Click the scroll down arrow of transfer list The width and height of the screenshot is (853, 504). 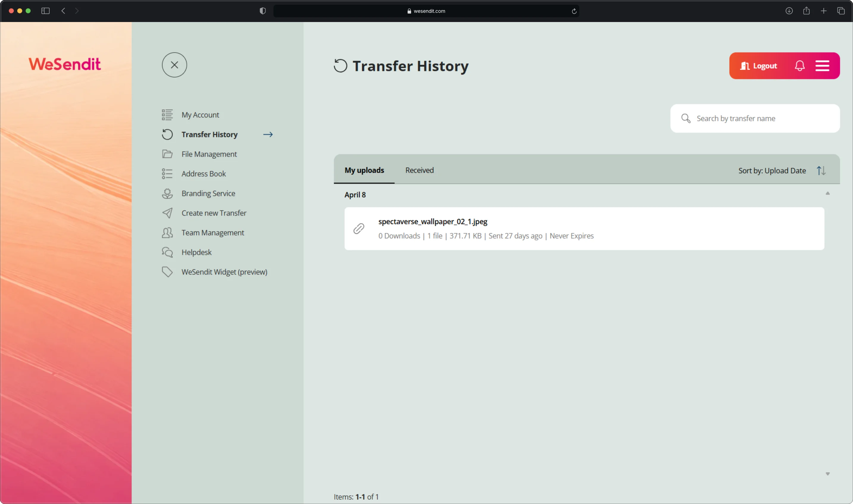(827, 474)
